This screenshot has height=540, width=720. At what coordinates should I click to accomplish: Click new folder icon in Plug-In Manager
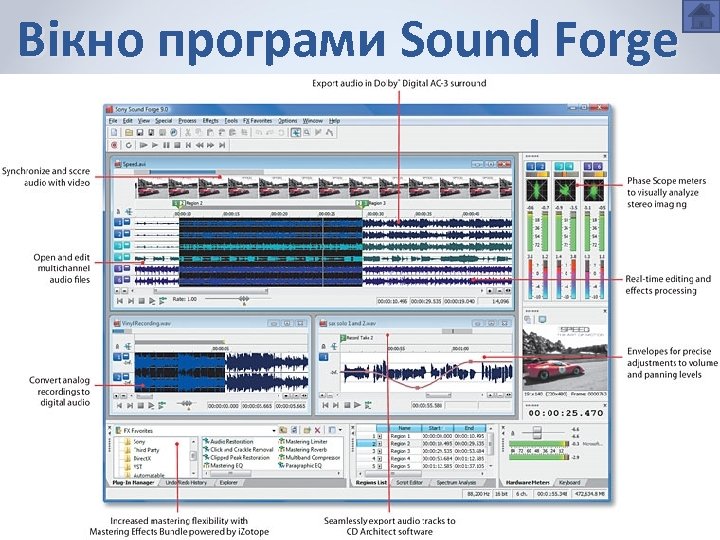(306, 430)
